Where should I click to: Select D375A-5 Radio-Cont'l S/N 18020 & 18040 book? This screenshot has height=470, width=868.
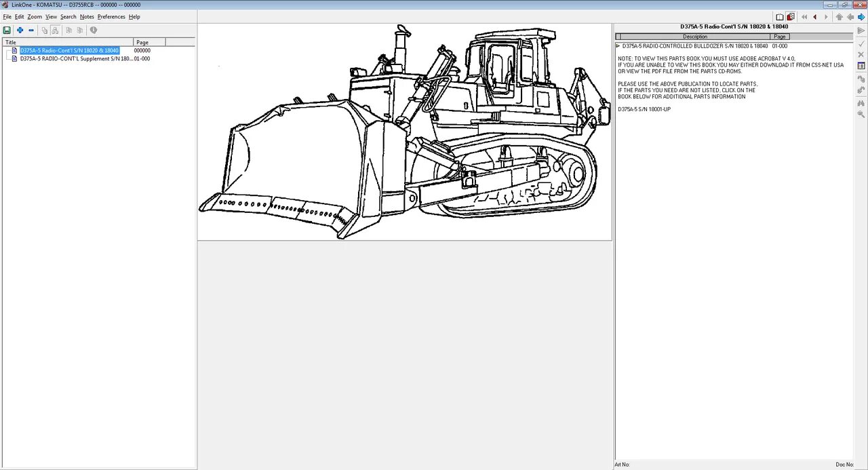(x=69, y=50)
